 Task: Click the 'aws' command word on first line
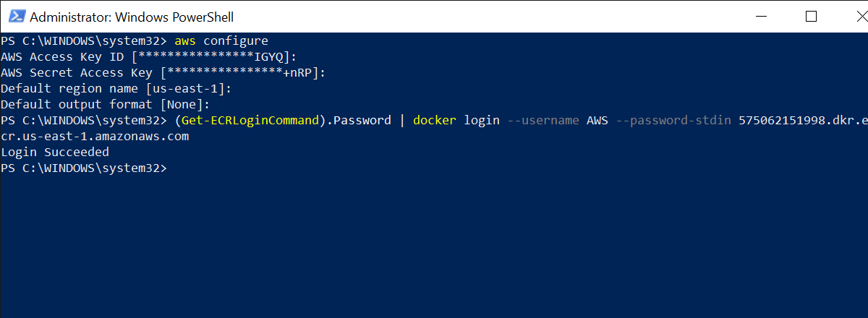click(185, 40)
